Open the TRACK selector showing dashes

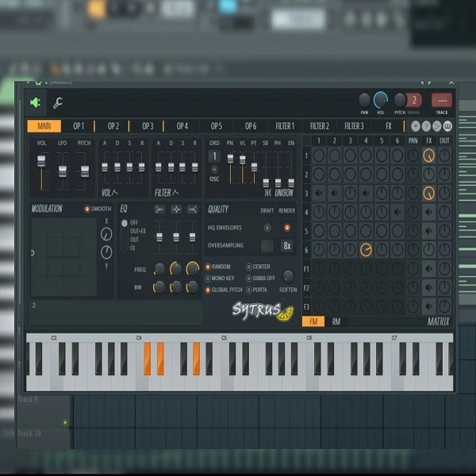click(442, 101)
